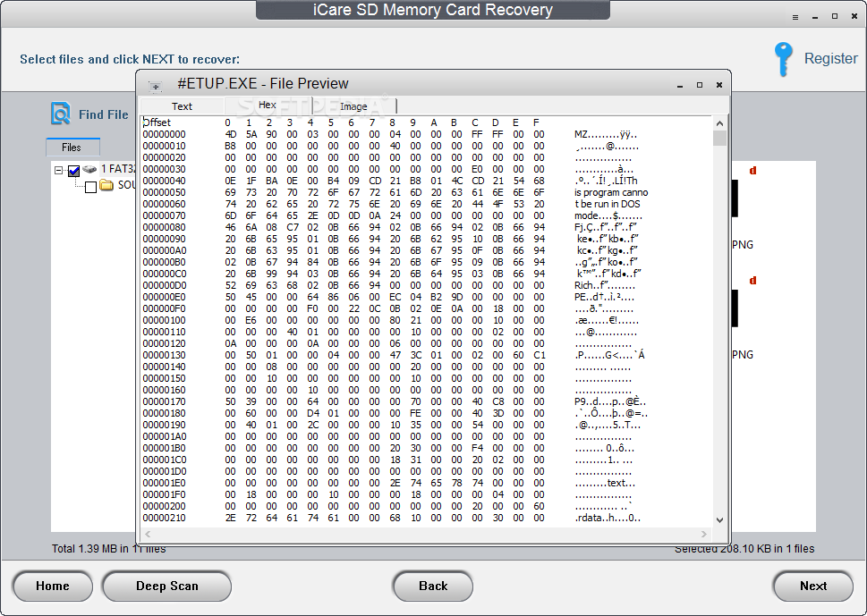Select the Files tab
867x616 pixels.
point(72,147)
